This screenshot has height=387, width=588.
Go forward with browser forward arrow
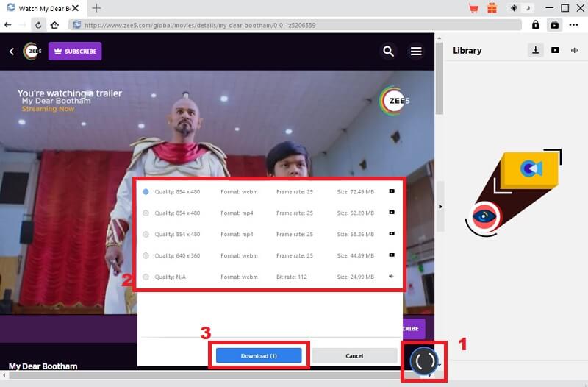(23, 25)
